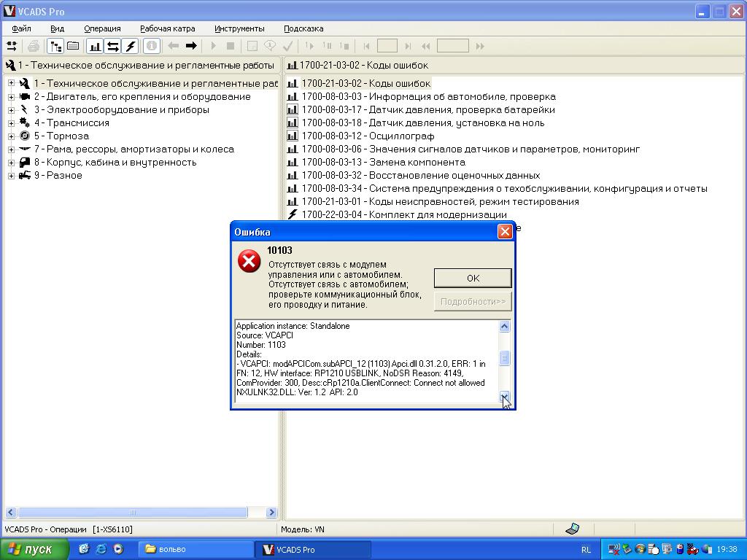Open the Вид menu
The height and width of the screenshot is (560, 747).
[57, 28]
